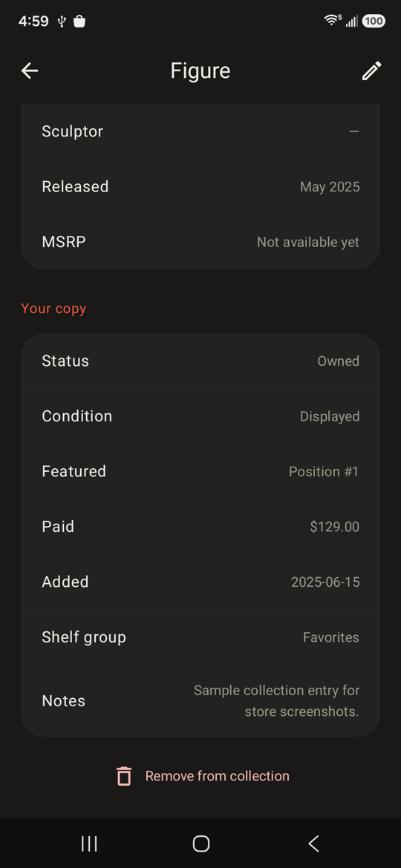This screenshot has width=401, height=868.
Task: Select the Condition row showing Displayed
Action: (200, 416)
